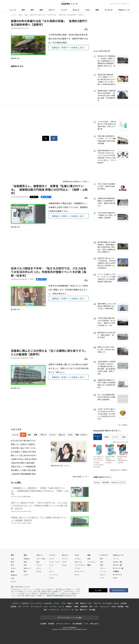Image resolution: width=139 pixels, height=644 pixels.
Task: Click the 登録方法や通知を解除する方法はこちら link
Action: click(62, 596)
